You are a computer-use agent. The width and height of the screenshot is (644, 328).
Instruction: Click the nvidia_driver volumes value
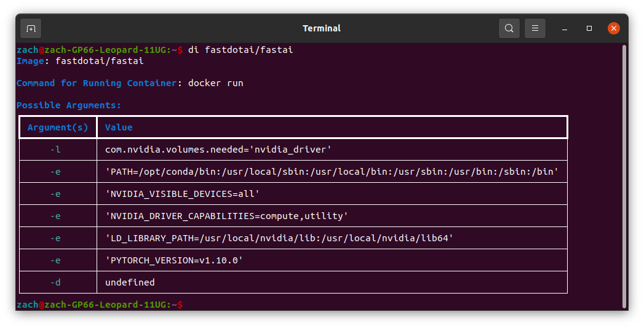click(218, 150)
